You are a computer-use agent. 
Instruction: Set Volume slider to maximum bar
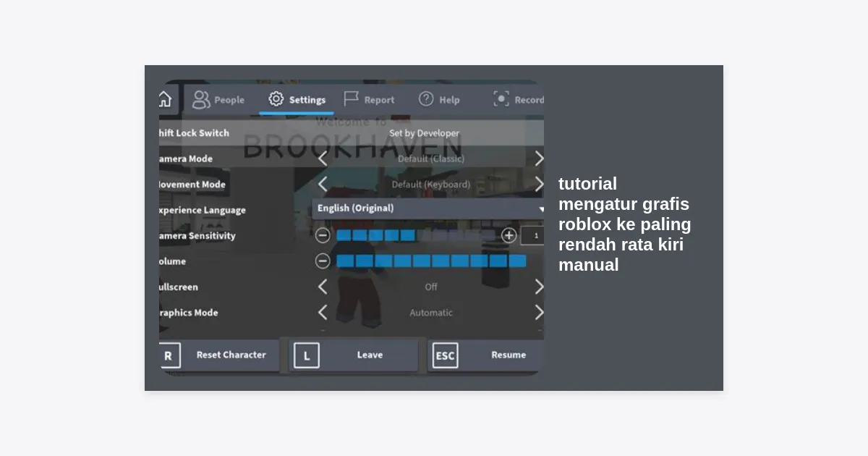[x=517, y=261]
